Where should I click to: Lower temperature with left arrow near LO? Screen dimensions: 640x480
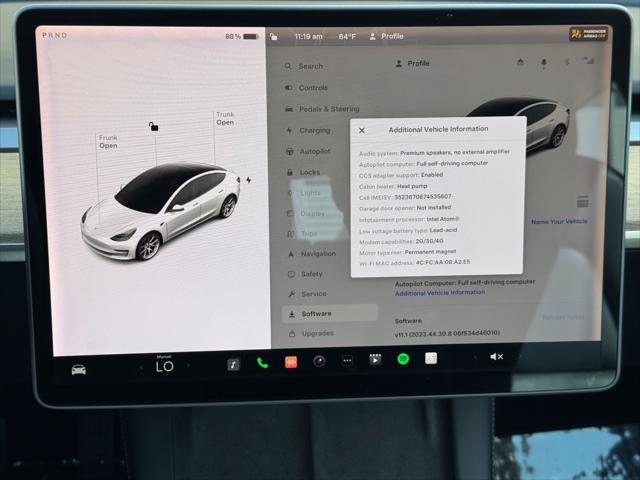pyautogui.click(x=141, y=368)
